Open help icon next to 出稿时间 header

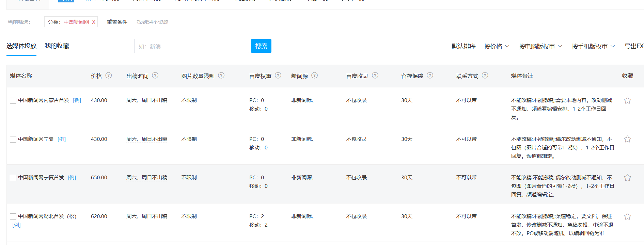tap(155, 76)
